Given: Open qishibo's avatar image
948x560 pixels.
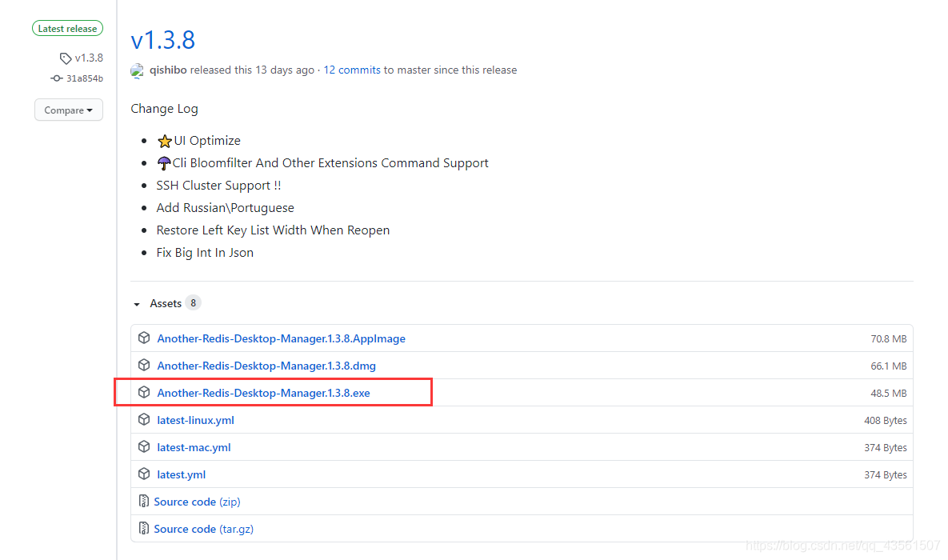Looking at the screenshot, I should (x=138, y=70).
